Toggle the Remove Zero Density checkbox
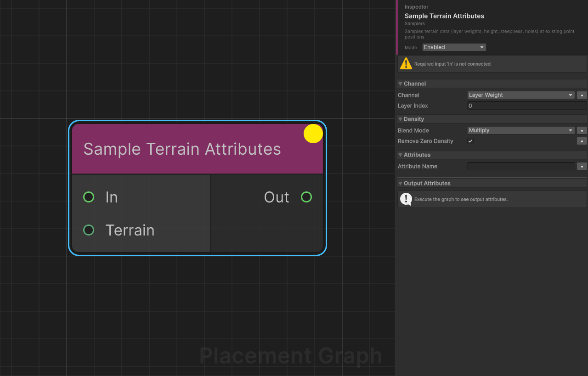588x376 pixels. click(470, 141)
